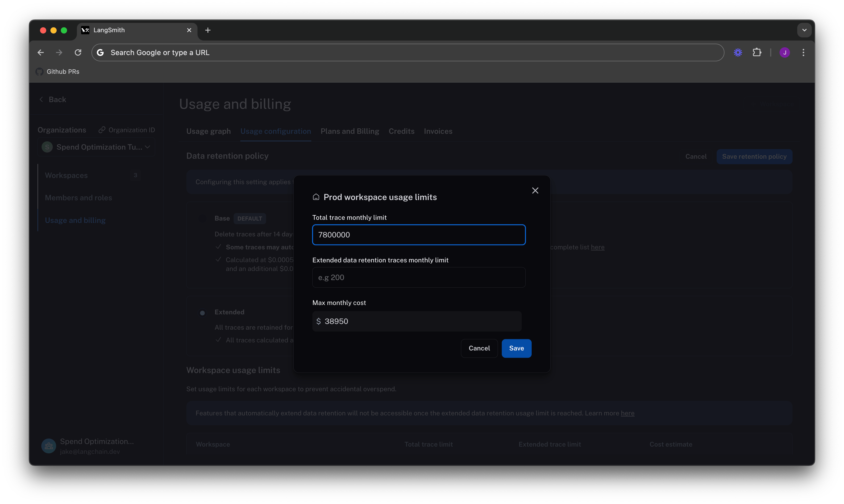Close the LangSmith browser tab

pos(189,30)
